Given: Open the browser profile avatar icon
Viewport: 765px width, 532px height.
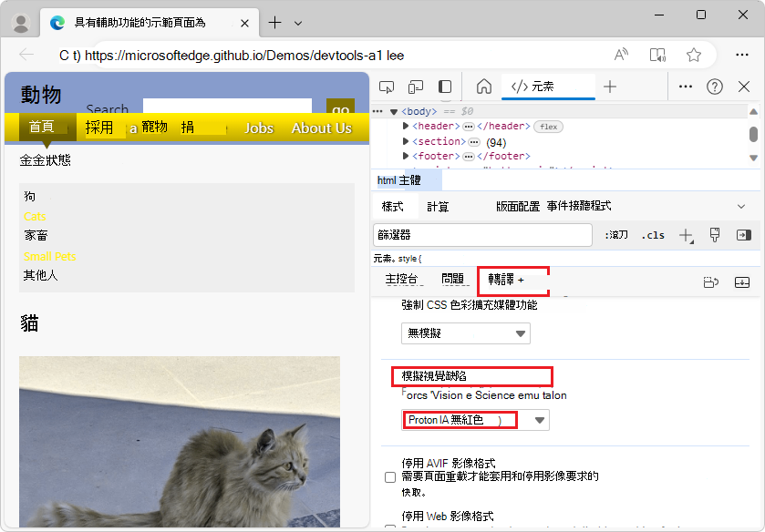Looking at the screenshot, I should tap(21, 23).
